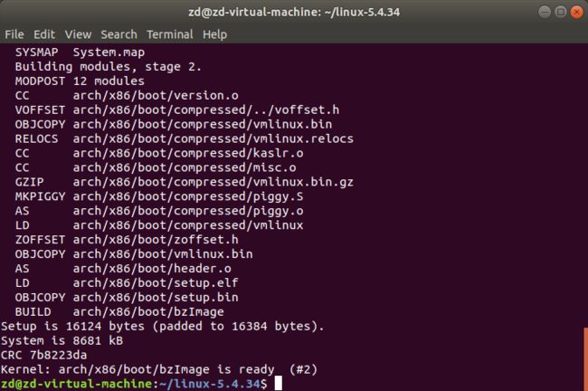
Task: Click the MKPIGGY piggy.S line
Action: 159,196
